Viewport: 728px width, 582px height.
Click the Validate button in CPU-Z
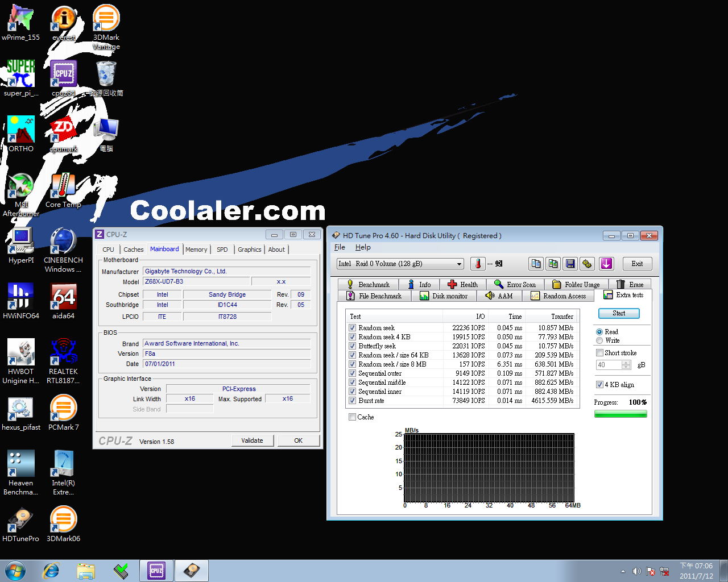click(253, 440)
